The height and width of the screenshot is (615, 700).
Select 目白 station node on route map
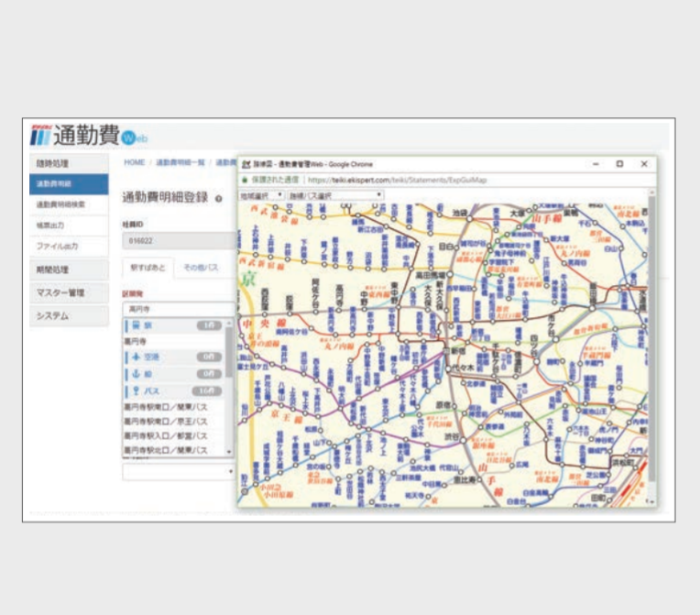[456, 247]
